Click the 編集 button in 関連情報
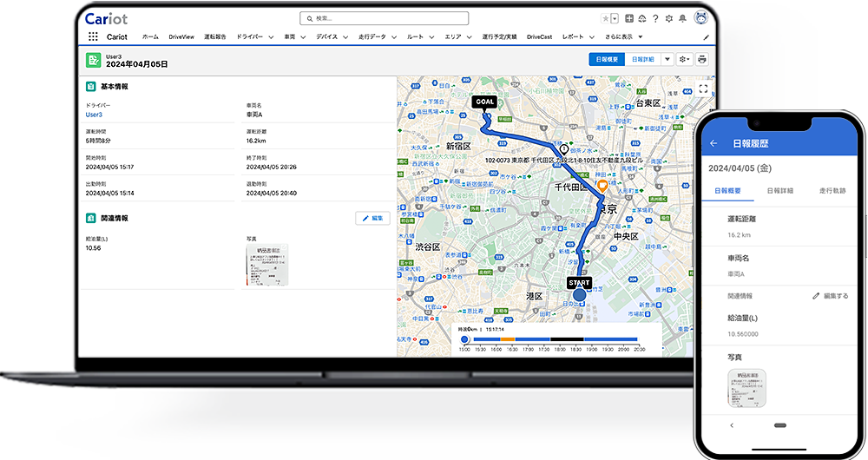Viewport: 868px width, 460px height. pyautogui.click(x=372, y=218)
